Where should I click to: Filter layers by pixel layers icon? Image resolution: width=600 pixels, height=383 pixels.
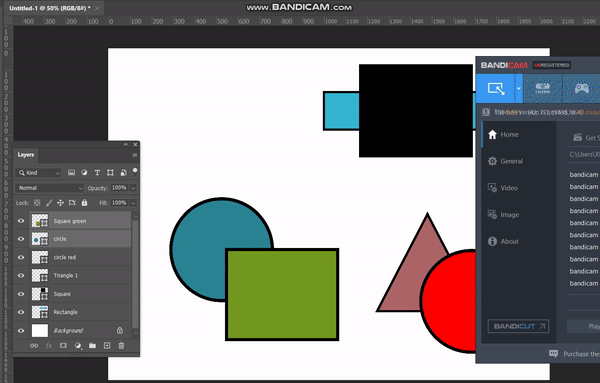click(x=71, y=173)
